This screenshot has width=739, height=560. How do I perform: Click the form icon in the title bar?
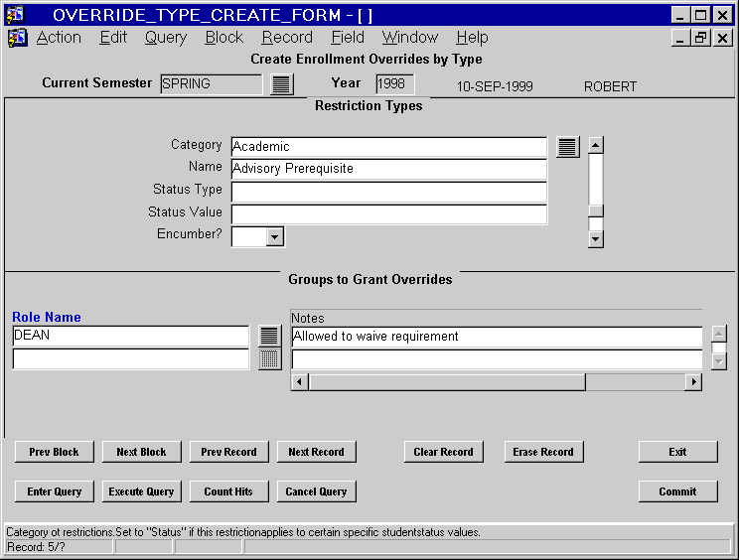(x=15, y=15)
